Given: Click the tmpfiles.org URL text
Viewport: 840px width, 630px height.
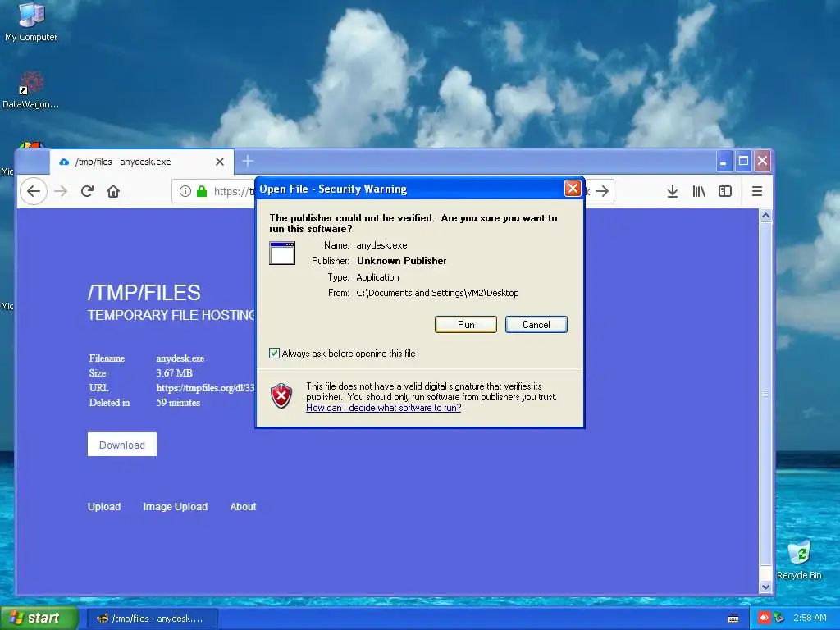Looking at the screenshot, I should (x=205, y=388).
